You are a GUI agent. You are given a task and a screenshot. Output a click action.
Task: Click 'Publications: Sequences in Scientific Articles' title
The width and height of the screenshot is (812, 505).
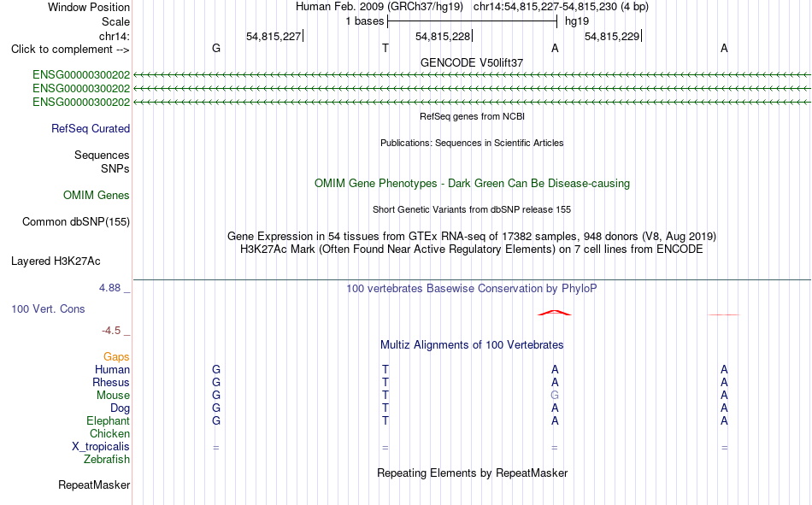click(472, 143)
